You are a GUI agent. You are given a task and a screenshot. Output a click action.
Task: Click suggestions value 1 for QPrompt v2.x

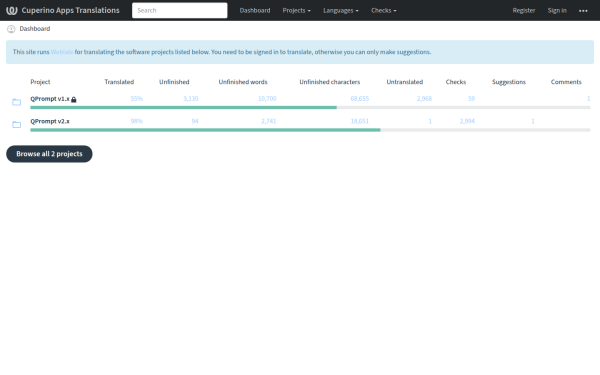[533, 121]
